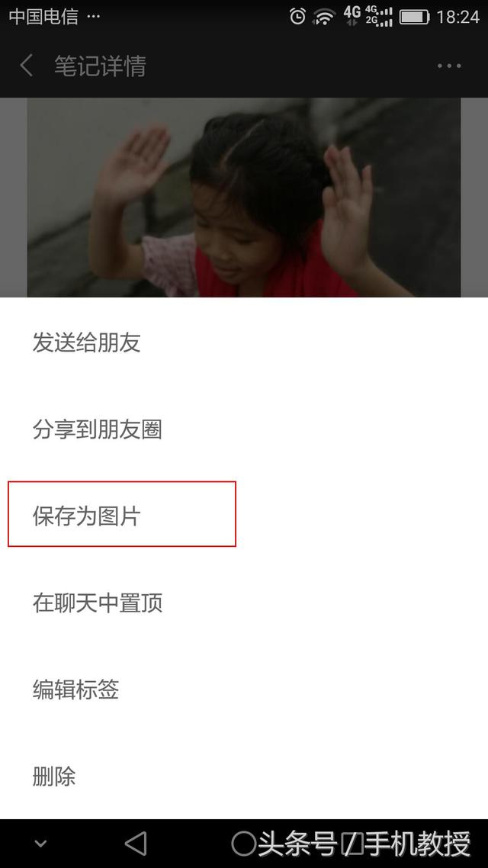The height and width of the screenshot is (868, 488).
Task: Open the three-dot more options menu
Action: pos(448,66)
